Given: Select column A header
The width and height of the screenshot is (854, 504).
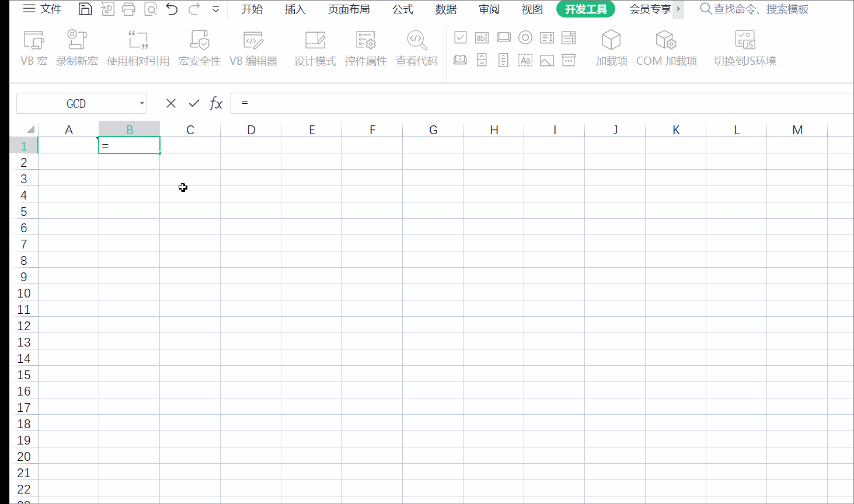Looking at the screenshot, I should (x=69, y=129).
